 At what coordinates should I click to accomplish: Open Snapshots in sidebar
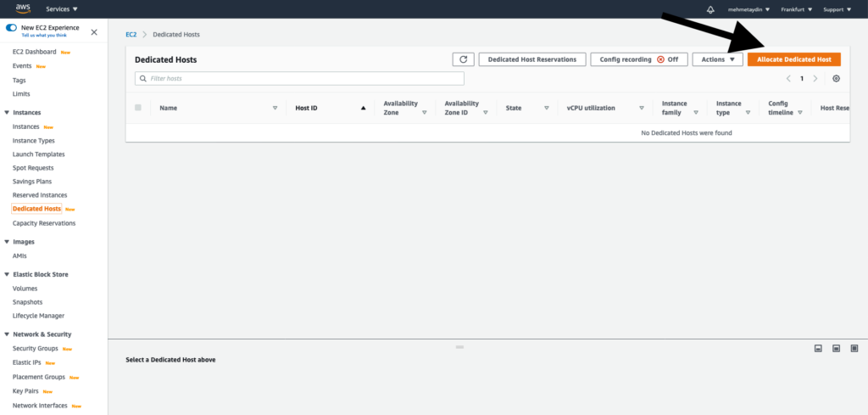tap(28, 302)
